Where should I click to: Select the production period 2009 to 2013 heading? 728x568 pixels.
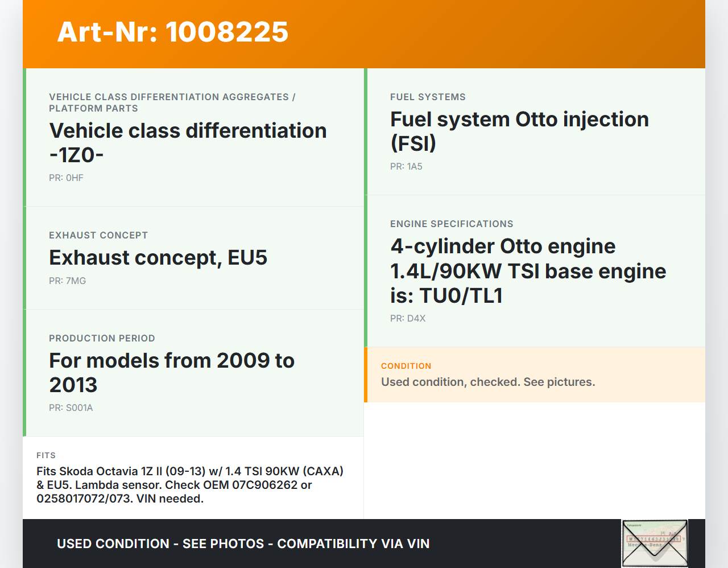pos(172,372)
